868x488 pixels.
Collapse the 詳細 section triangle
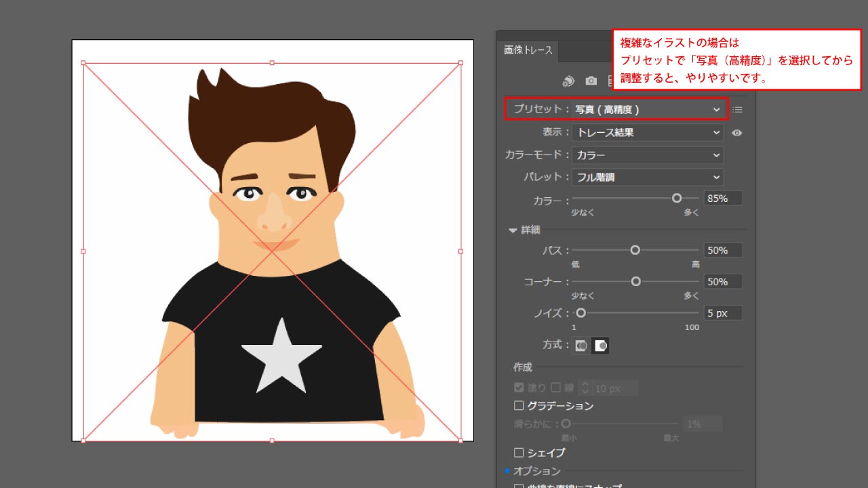[513, 230]
